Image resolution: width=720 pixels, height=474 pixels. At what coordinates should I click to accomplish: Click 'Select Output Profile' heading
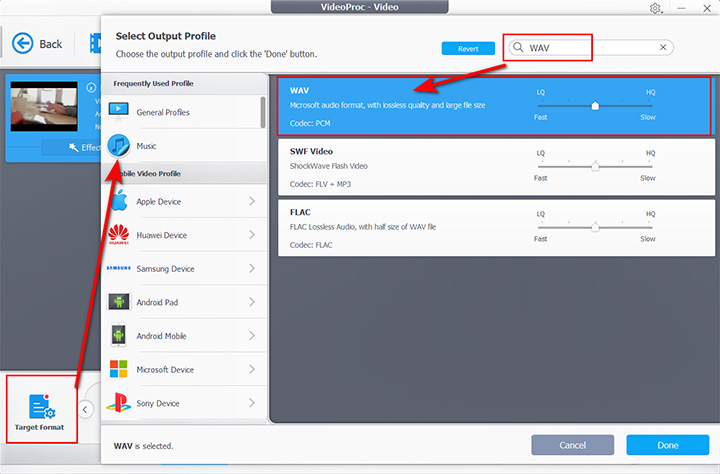(166, 36)
